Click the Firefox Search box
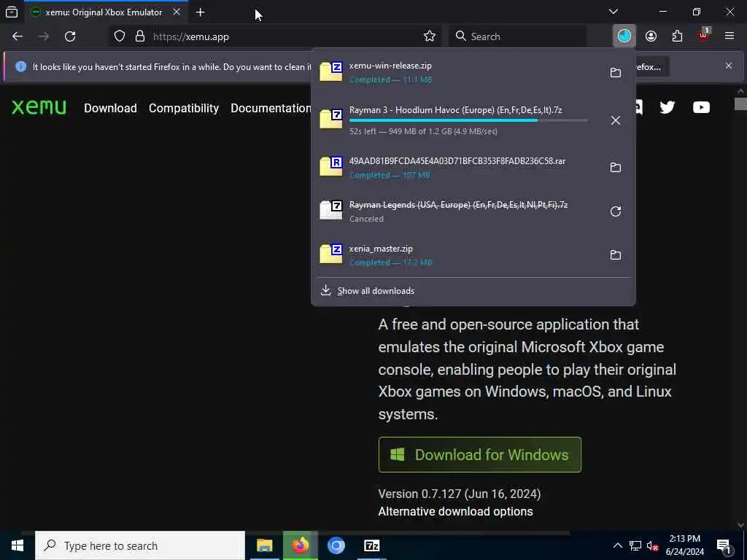The image size is (747, 560). coord(517,36)
